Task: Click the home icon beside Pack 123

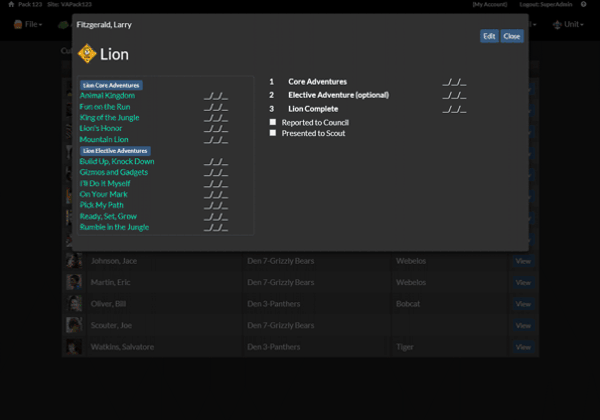Action: click(x=11, y=4)
